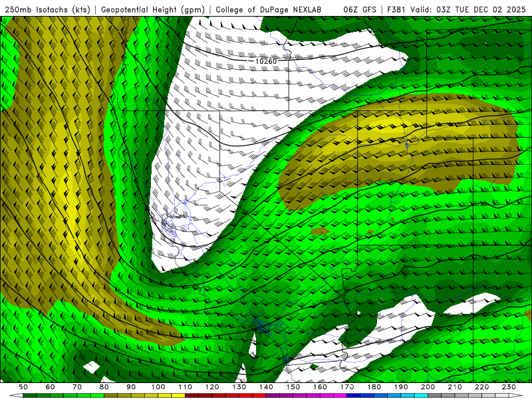The height and width of the screenshot is (399, 532).
Task: Click 'College of DuPage NEXLAB' in header
Action: 269,10
